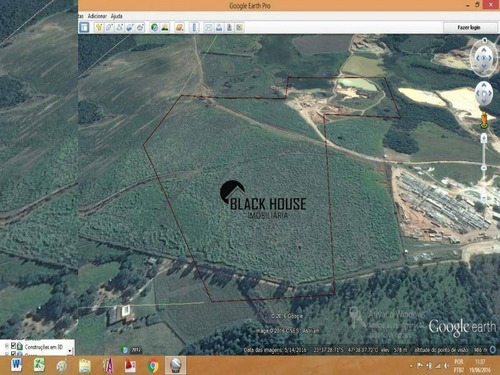Click the layers panel scroll down arrow
The height and width of the screenshot is (375, 500).
[x=69, y=351]
